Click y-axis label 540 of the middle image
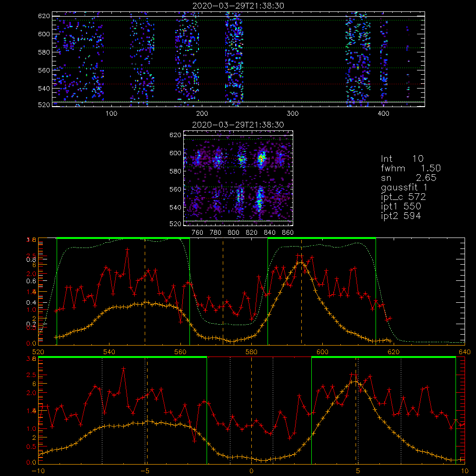476x476 pixels. tap(175, 208)
